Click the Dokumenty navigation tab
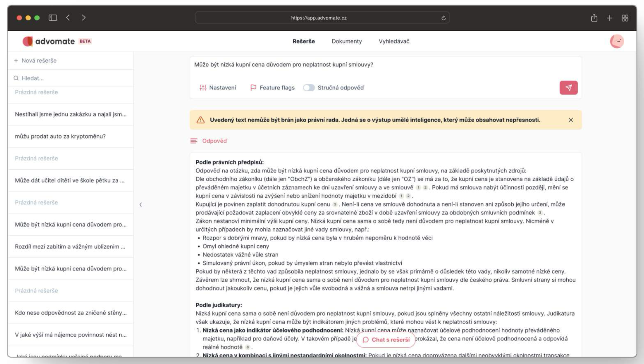 tap(346, 41)
